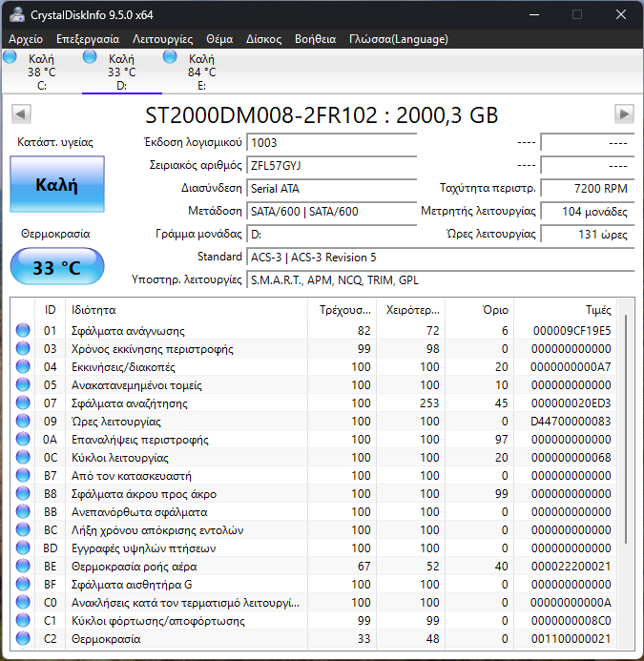644x661 pixels.
Task: Minimize the CrystalDiskInfo window
Action: [x=534, y=14]
